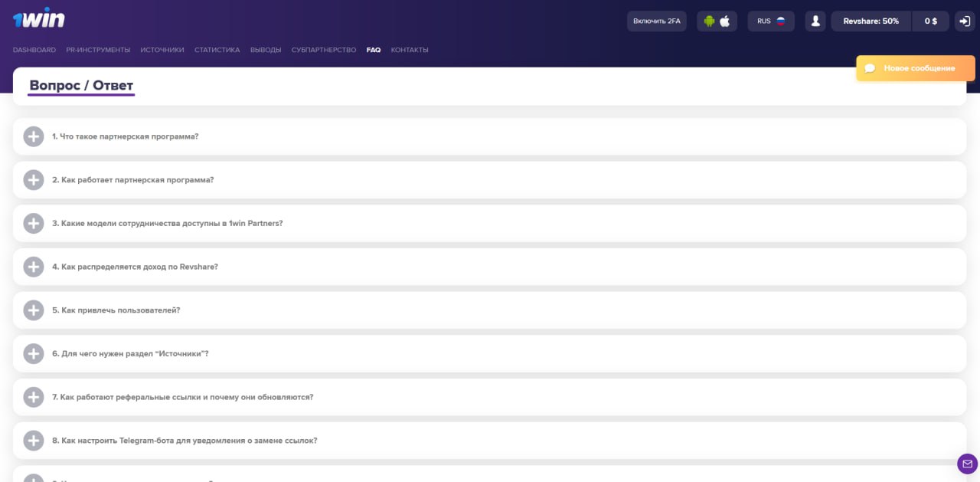Click the Apple app icon
The height and width of the screenshot is (482, 980).
coord(725,21)
